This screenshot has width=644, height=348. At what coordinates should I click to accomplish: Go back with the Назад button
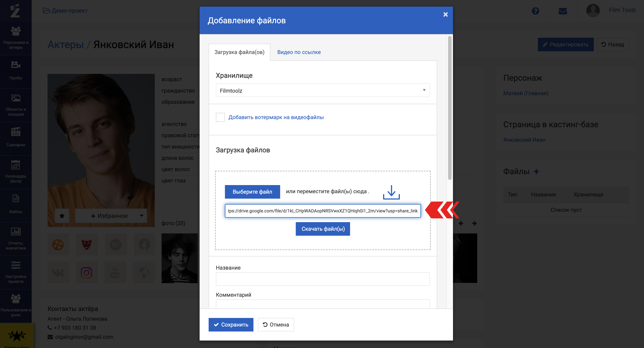coord(613,45)
